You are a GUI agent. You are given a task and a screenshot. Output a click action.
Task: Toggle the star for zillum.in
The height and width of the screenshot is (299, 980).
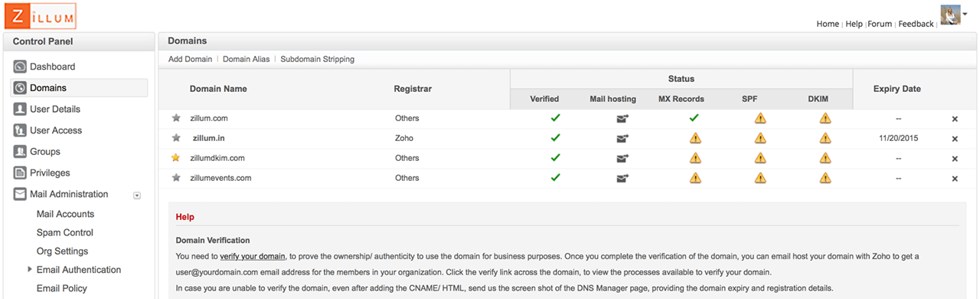[176, 138]
